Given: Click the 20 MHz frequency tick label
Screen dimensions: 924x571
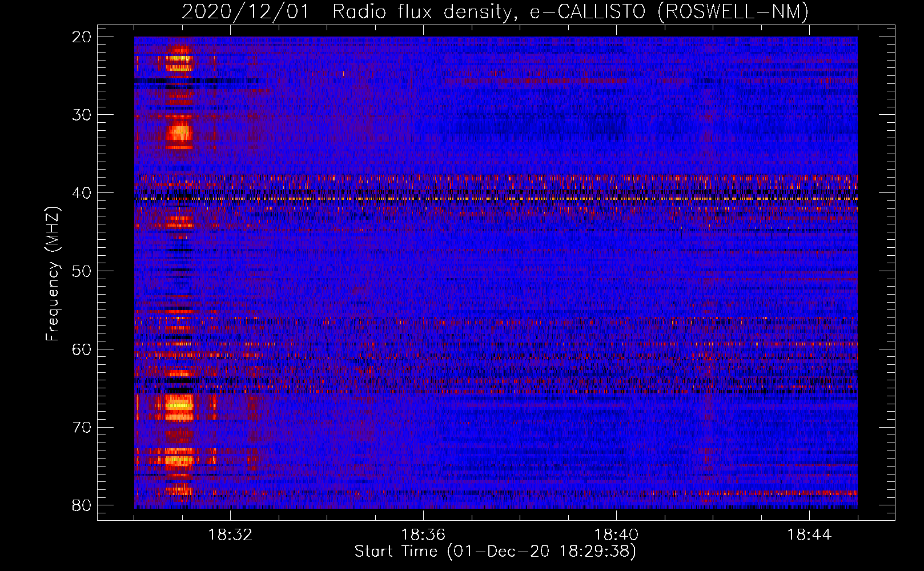Looking at the screenshot, I should (82, 37).
